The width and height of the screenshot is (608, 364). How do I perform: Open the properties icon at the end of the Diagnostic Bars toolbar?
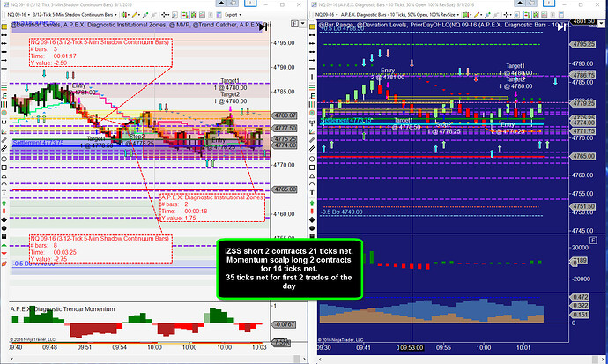561,15
